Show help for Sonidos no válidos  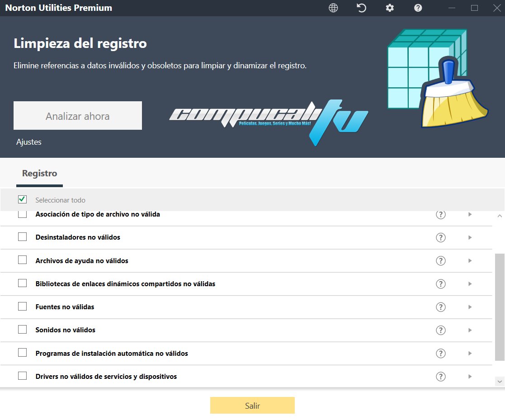coord(441,330)
